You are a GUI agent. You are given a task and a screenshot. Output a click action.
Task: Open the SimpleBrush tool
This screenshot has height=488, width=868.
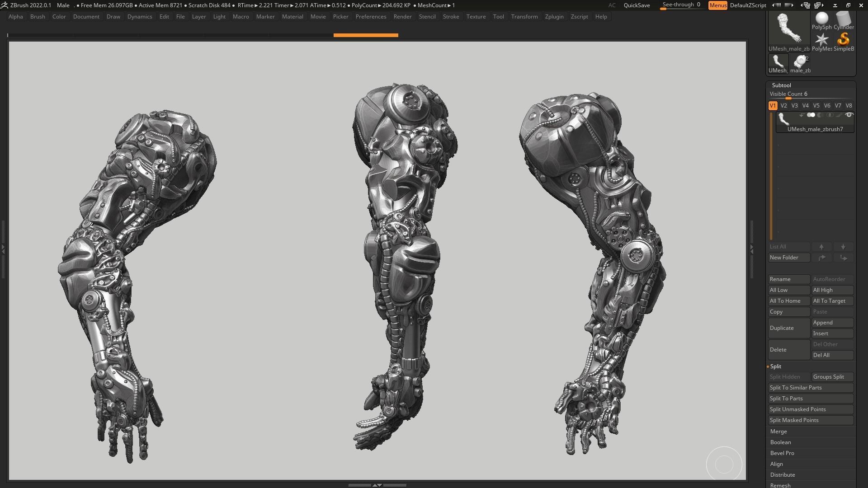tap(844, 40)
